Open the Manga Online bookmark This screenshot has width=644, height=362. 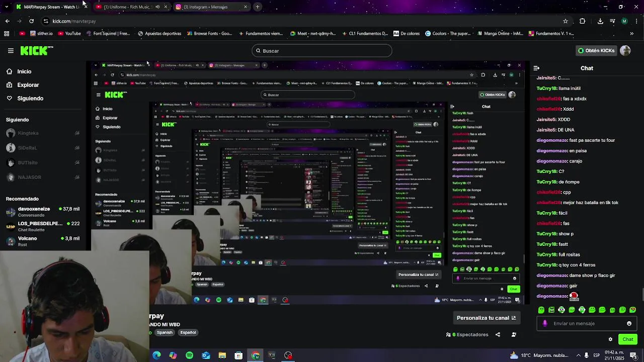tap(500, 34)
